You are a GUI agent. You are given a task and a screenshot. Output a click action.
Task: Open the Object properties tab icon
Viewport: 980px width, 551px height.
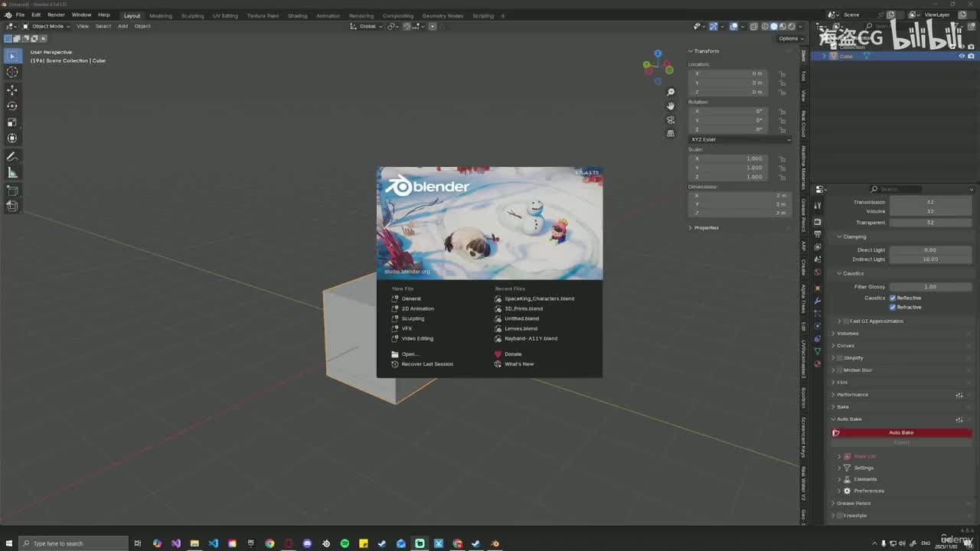click(x=818, y=289)
